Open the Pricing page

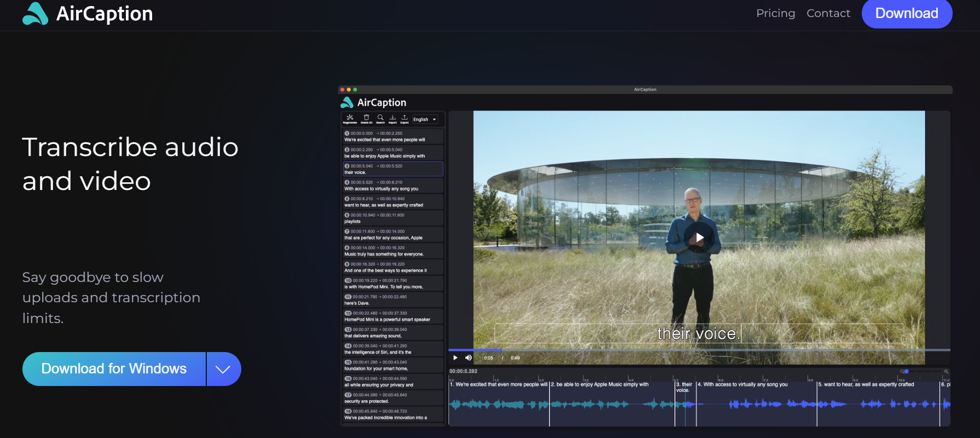tap(775, 13)
